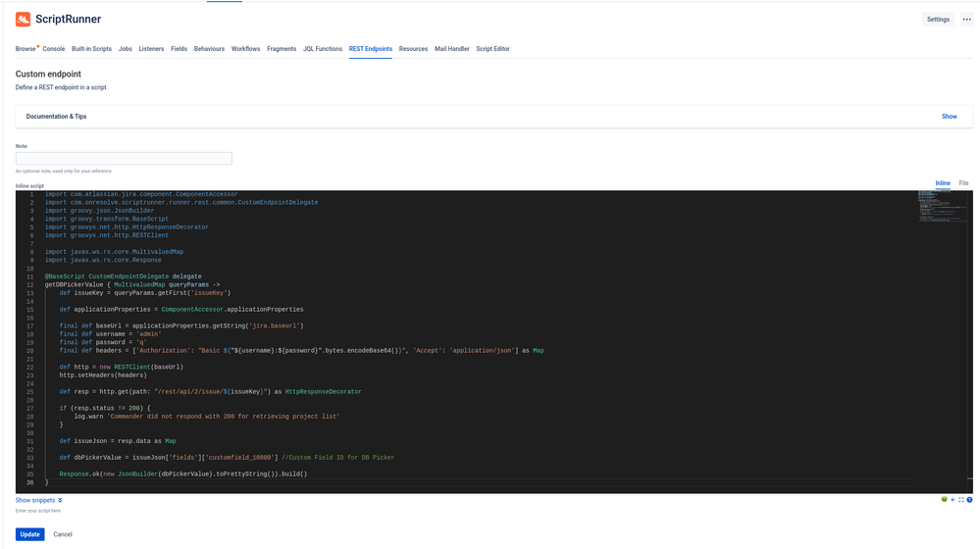Click import groovy.json.JsonBuilder line
Viewport: 980px width, 549px height.
[x=99, y=211]
